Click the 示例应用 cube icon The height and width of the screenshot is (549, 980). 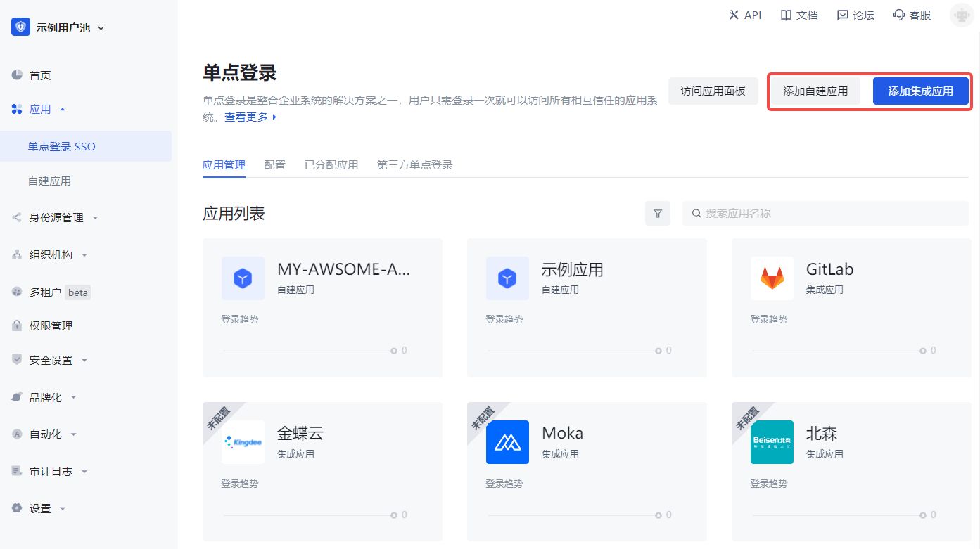click(507, 278)
